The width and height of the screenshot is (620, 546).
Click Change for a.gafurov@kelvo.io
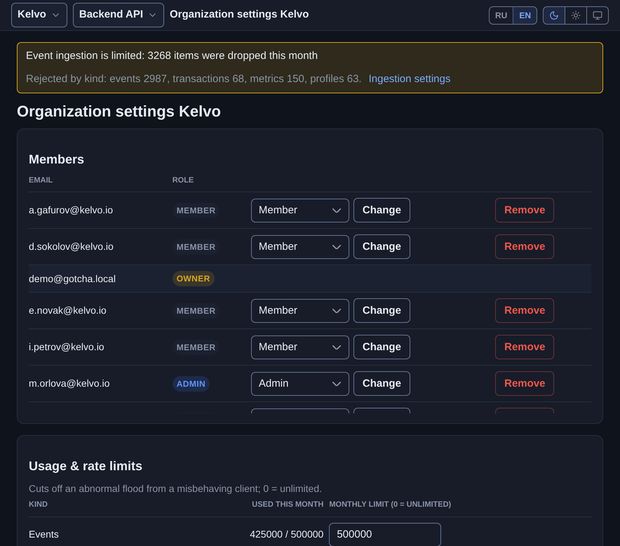click(382, 210)
